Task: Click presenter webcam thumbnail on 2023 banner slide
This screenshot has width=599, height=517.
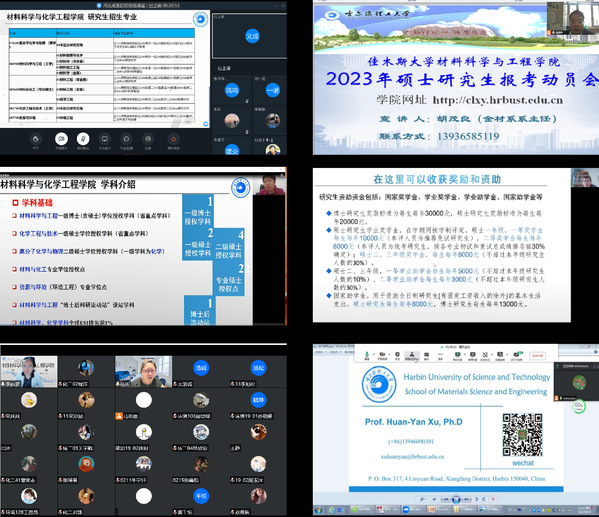Action: tap(573, 18)
